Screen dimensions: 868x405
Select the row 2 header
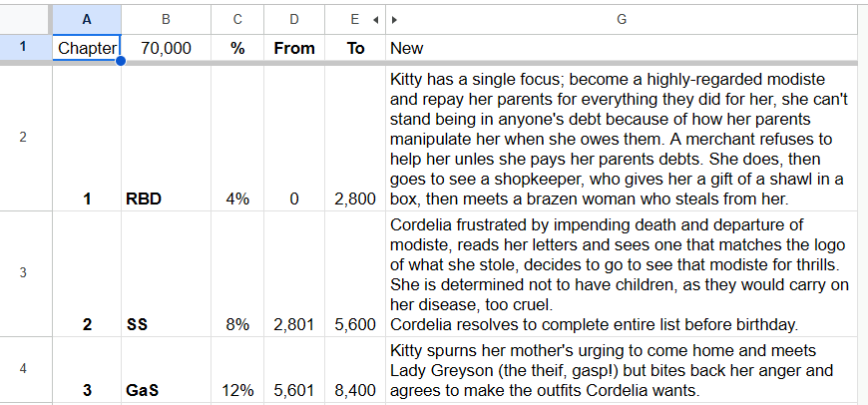[23, 138]
